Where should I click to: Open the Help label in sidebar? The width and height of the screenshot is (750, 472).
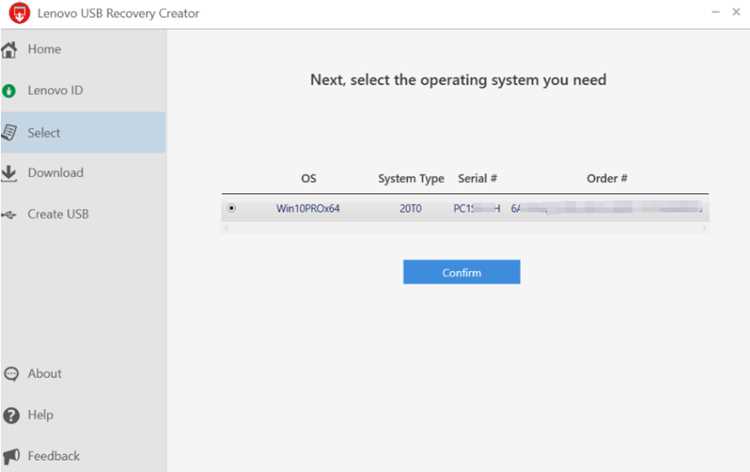pyautogui.click(x=41, y=415)
